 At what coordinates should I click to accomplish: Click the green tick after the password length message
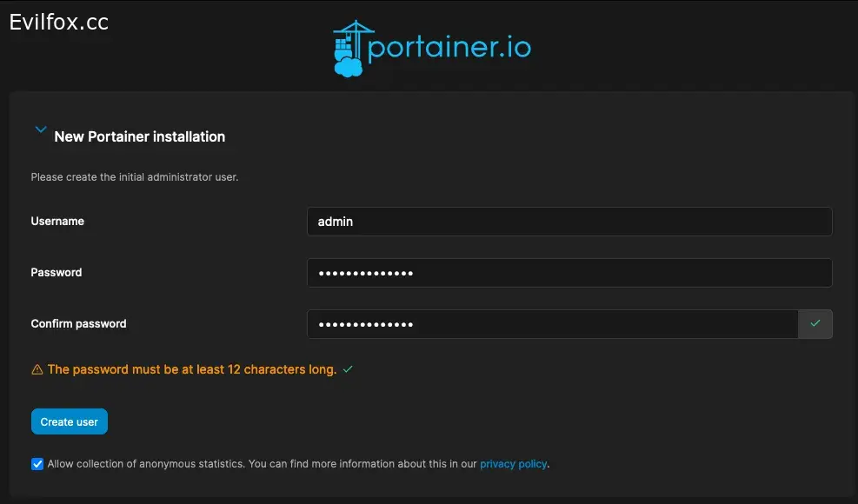(x=347, y=368)
